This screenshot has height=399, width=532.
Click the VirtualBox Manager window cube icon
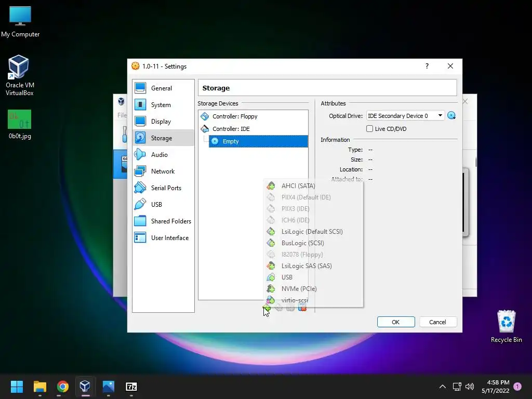[121, 101]
